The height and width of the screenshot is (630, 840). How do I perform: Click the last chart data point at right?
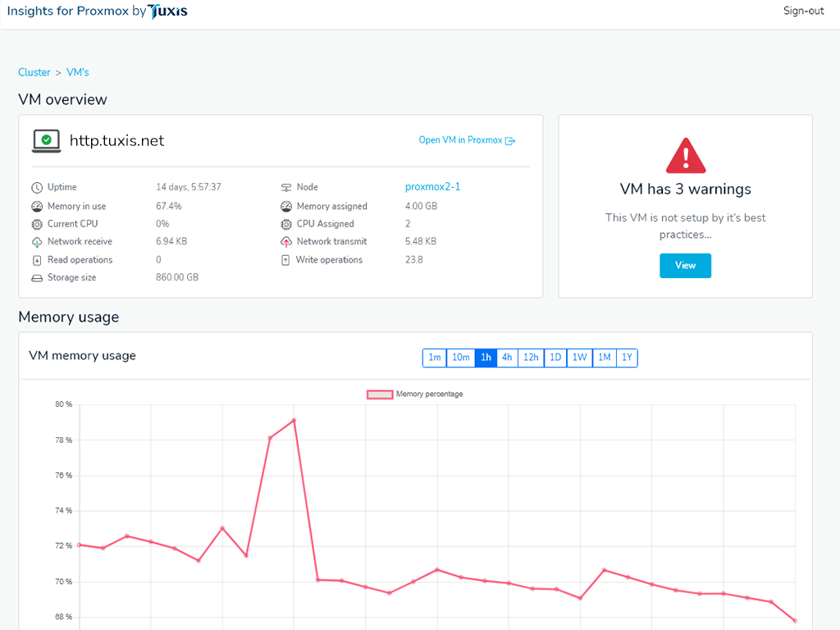(x=795, y=621)
